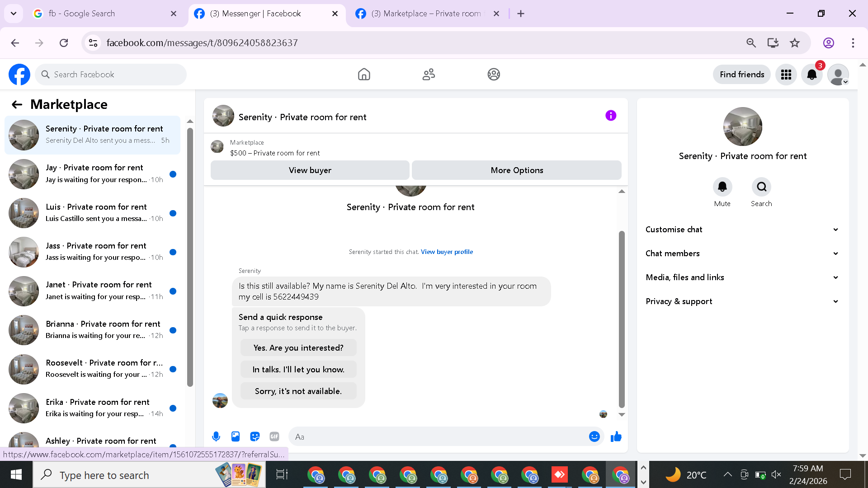The width and height of the screenshot is (868, 488).
Task: Toggle the conversation information panel icon
Action: point(611,116)
